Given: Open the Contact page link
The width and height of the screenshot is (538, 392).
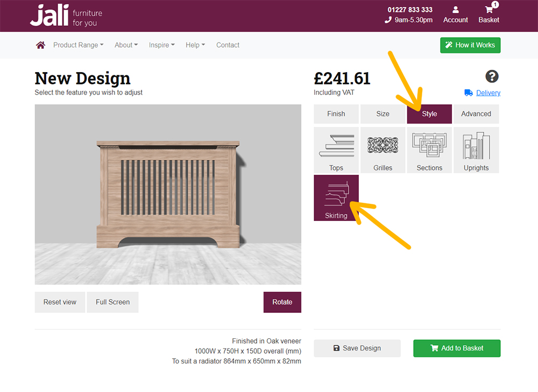Looking at the screenshot, I should point(228,45).
